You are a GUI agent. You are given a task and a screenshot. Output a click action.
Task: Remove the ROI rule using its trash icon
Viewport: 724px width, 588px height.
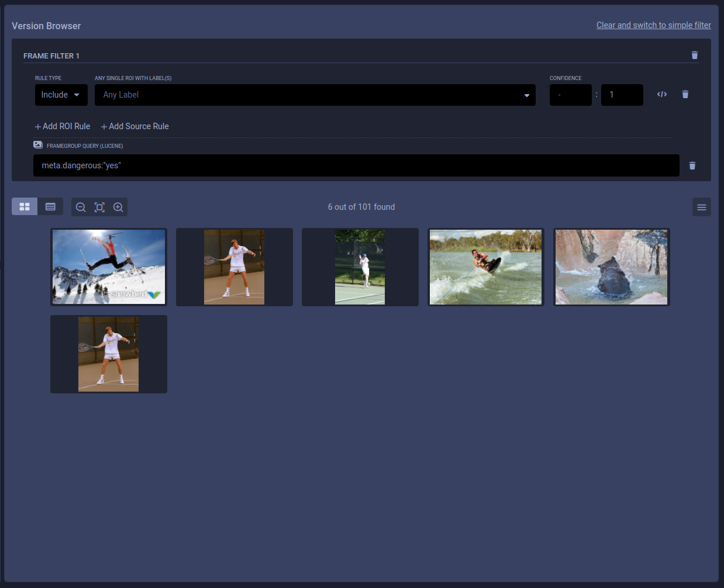[x=685, y=94]
